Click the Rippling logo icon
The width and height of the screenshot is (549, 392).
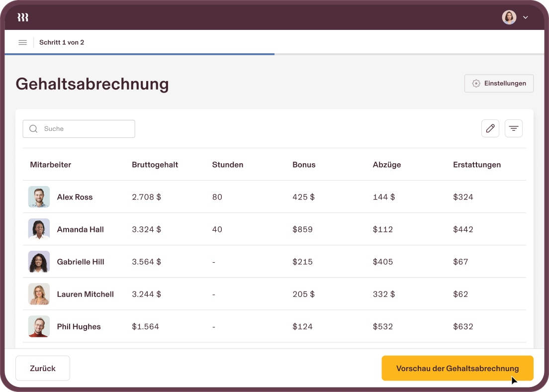click(x=23, y=17)
